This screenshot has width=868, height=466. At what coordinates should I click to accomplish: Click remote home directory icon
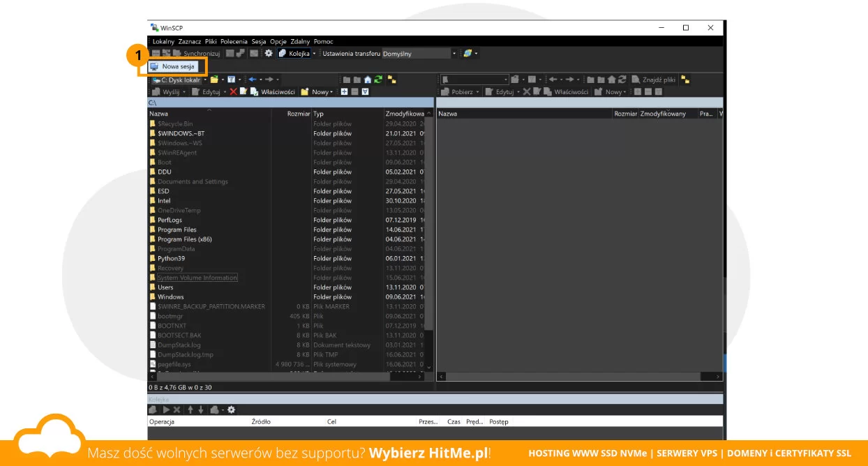pos(611,80)
